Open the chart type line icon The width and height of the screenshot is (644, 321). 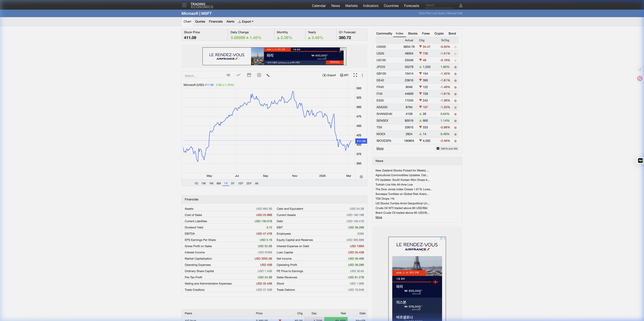(x=239, y=75)
